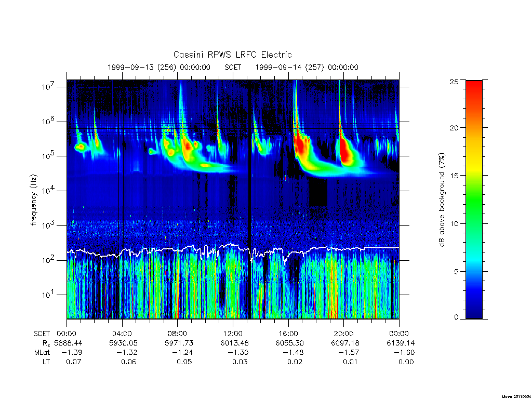The width and height of the screenshot is (532, 399).
Task: Click the distance value '6097.18'
Action: (x=345, y=343)
